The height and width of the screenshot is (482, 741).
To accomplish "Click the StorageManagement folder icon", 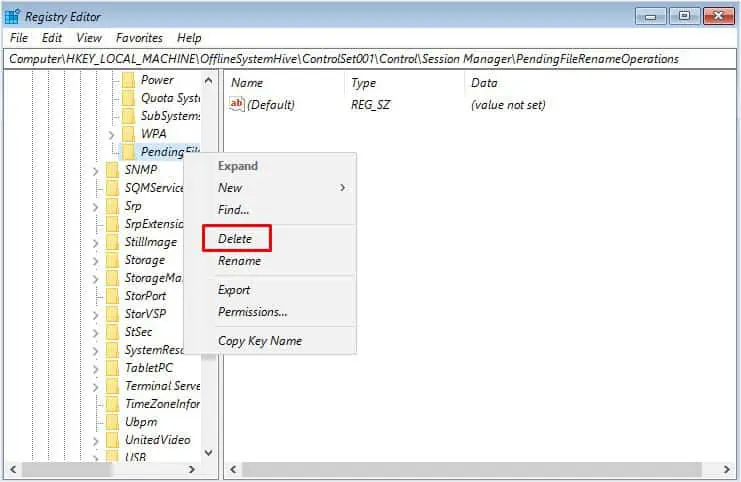I will click(112, 278).
